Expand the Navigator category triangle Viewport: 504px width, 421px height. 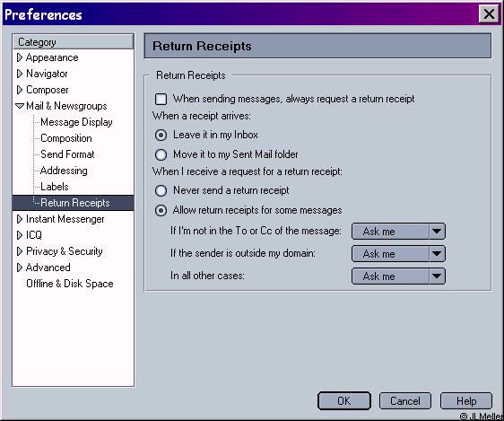pos(20,74)
